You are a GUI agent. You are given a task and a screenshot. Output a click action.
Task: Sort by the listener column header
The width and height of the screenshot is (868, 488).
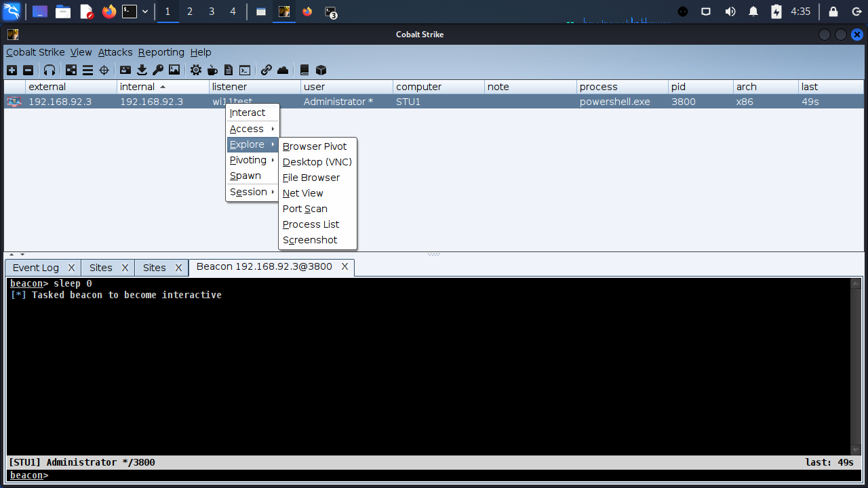click(255, 87)
